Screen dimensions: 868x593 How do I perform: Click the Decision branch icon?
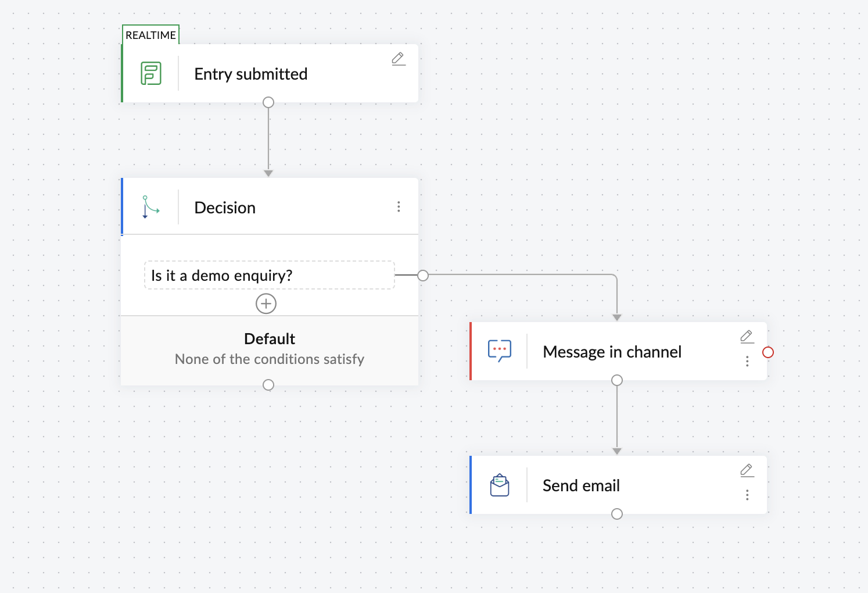click(x=150, y=207)
